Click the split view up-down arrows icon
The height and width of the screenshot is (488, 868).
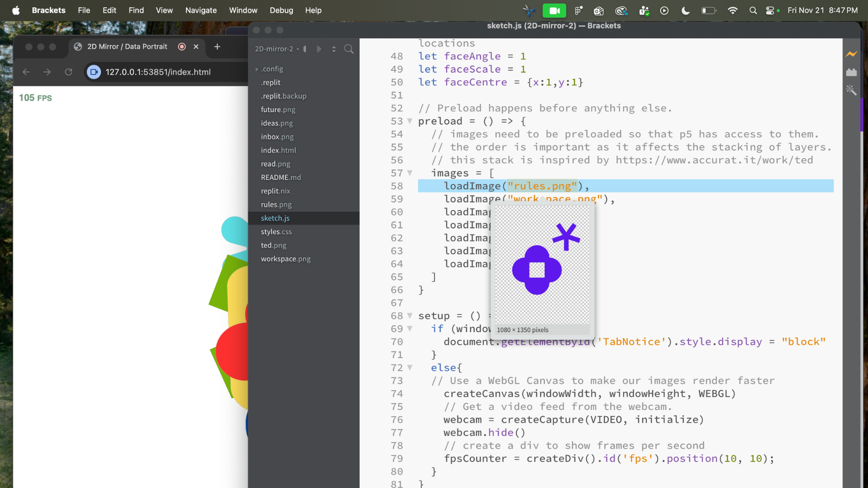coord(334,49)
